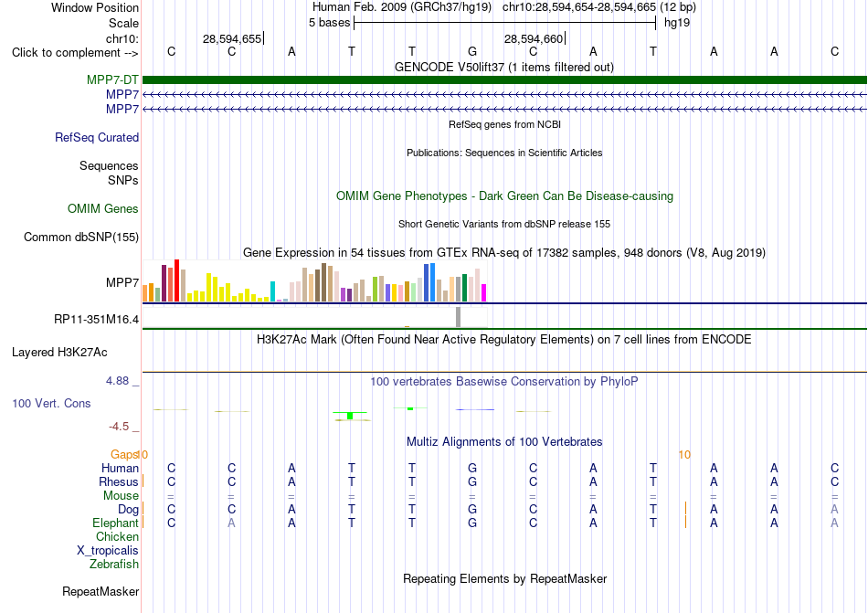This screenshot has height=613, width=868.
Task: Click the GTEx Gene Expression track title
Action: [x=504, y=253]
